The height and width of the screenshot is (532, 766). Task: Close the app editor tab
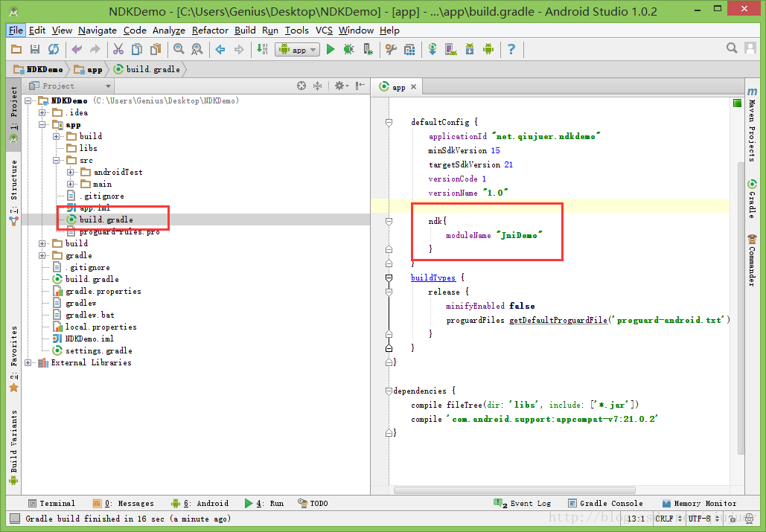[413, 87]
